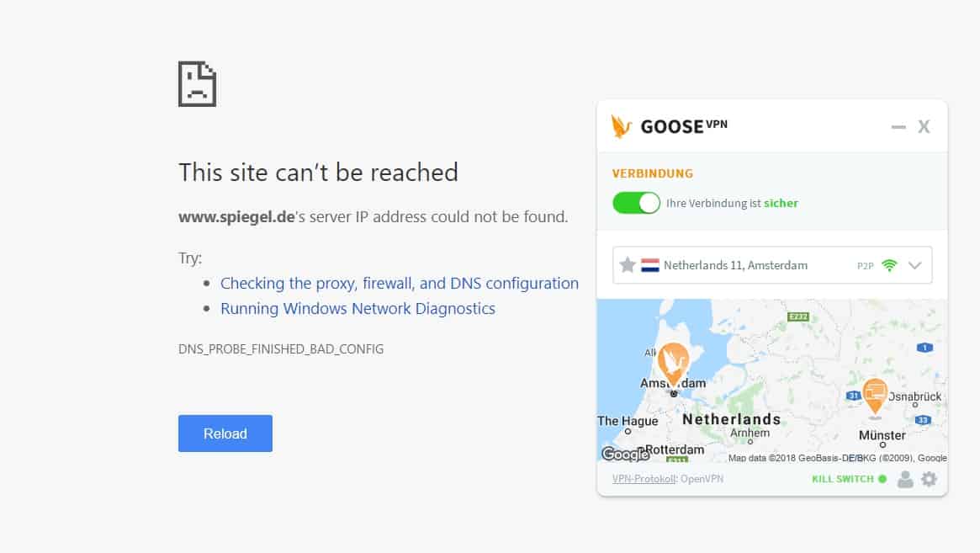Reload the page with the Reload button
The width and height of the screenshot is (980, 553).
[x=225, y=433]
